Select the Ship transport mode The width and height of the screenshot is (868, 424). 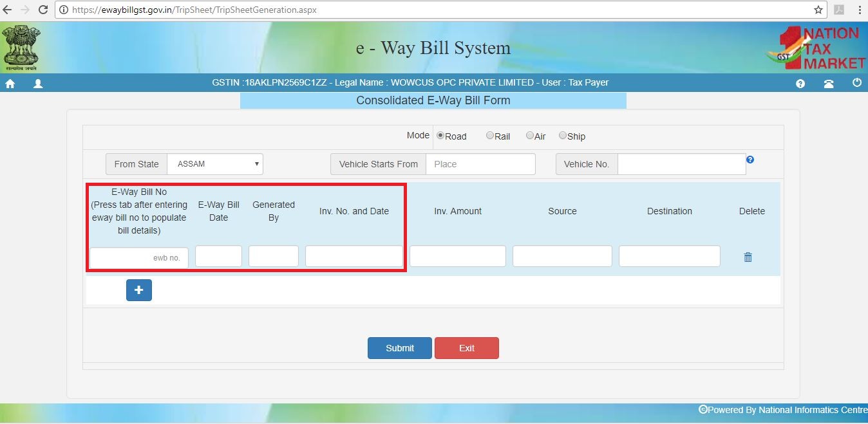(x=561, y=136)
